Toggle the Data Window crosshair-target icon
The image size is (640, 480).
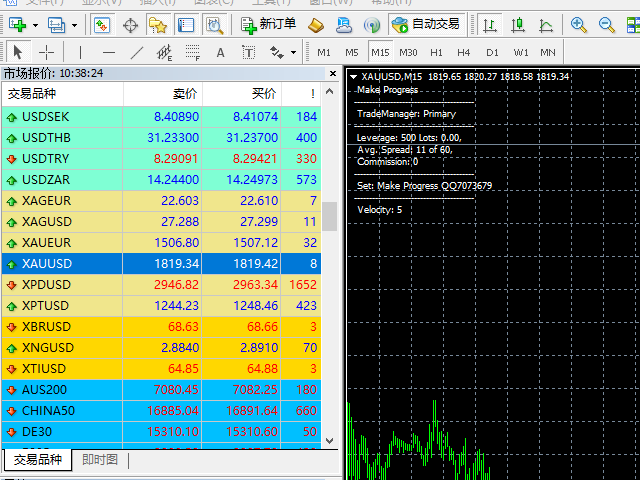[131, 25]
